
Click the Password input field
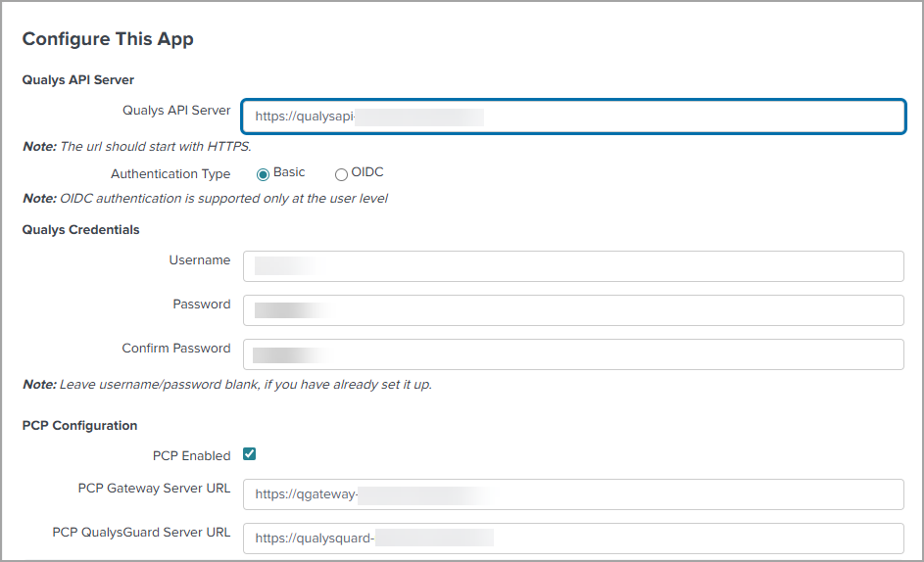pos(573,310)
